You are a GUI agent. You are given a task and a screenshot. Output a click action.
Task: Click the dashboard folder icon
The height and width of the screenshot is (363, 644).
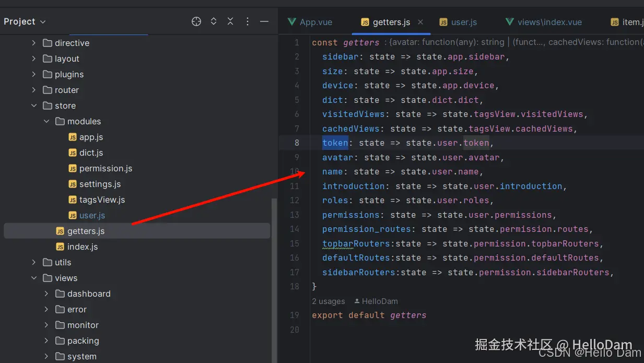click(x=60, y=294)
